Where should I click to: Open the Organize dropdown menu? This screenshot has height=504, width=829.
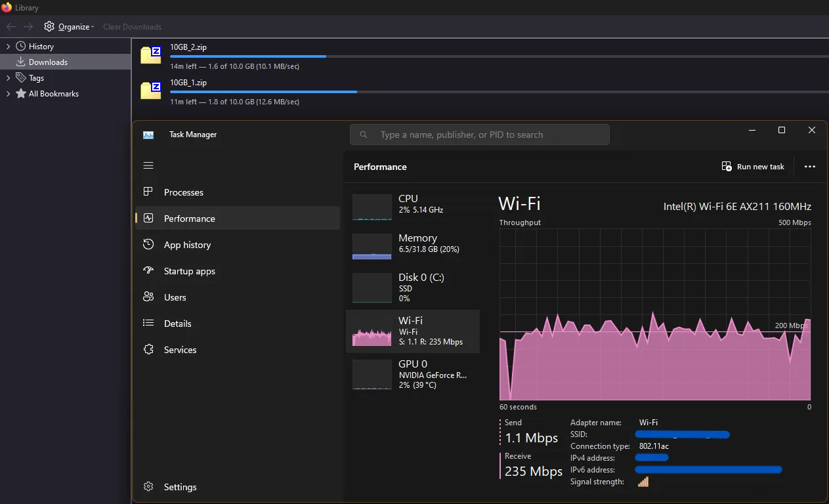(68, 26)
